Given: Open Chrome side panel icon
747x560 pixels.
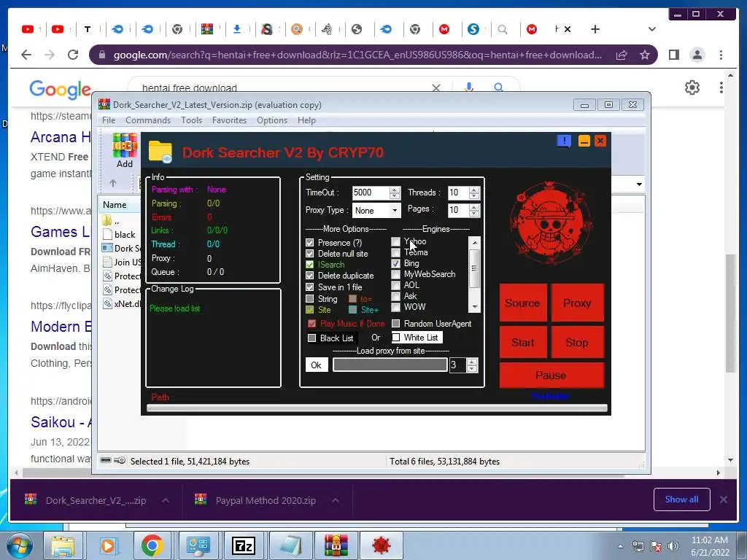Looking at the screenshot, I should (673, 55).
